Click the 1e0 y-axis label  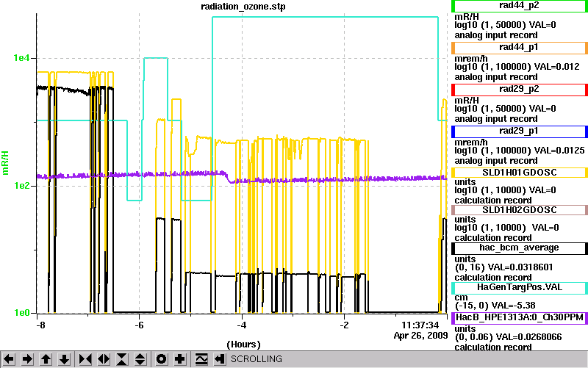click(x=21, y=312)
